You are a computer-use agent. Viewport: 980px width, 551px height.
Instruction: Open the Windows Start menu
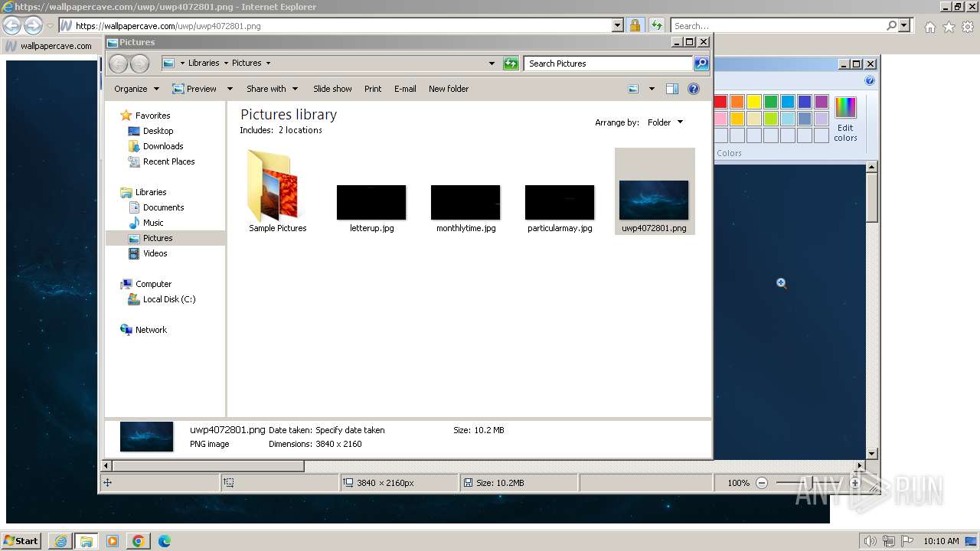[21, 541]
